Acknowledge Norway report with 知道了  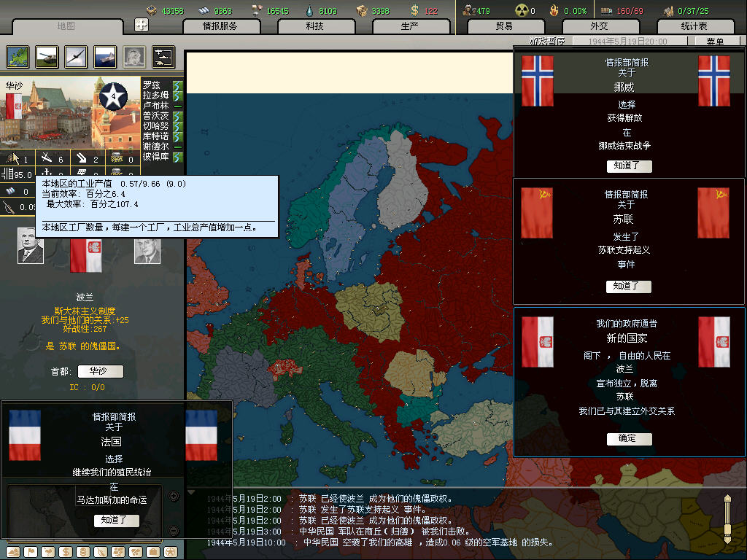coord(629,166)
